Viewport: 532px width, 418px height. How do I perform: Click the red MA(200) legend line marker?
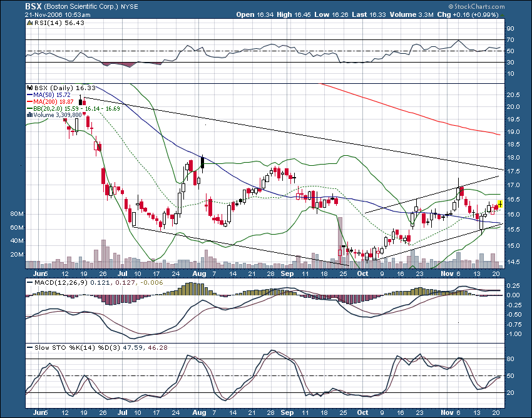click(30, 102)
